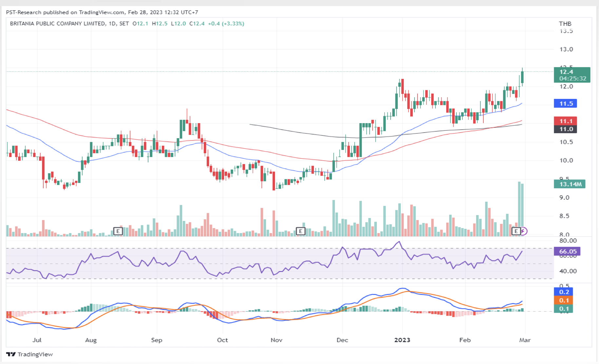
Task: Click the open price O12.1 value
Action: (140, 24)
